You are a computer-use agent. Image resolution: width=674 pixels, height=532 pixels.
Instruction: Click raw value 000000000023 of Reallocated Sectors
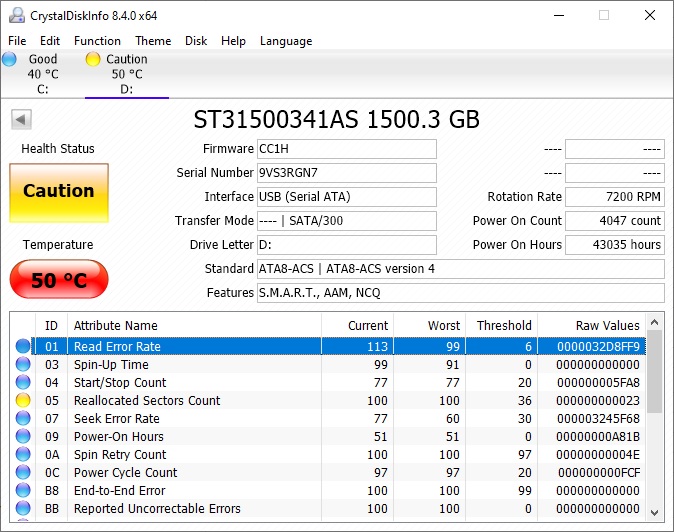click(x=598, y=401)
